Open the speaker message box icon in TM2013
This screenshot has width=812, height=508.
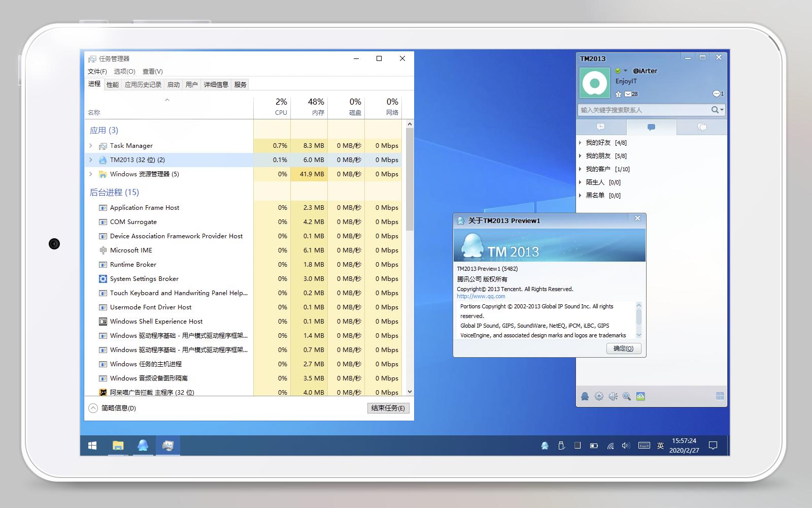613,396
